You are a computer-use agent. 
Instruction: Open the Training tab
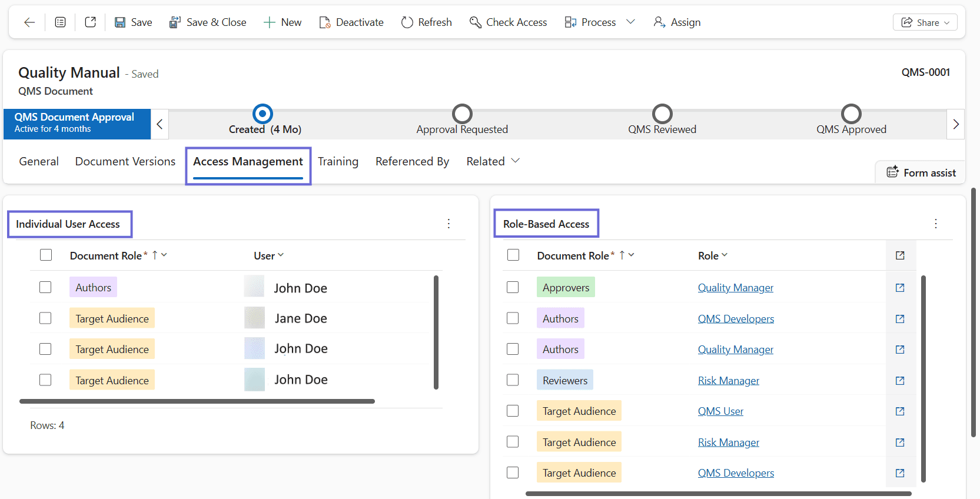click(338, 161)
